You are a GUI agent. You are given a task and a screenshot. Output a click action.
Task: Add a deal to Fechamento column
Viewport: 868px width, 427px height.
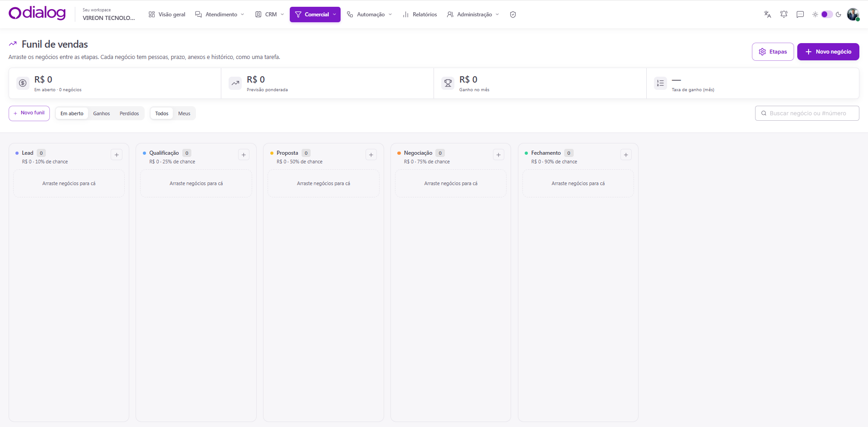coord(626,155)
